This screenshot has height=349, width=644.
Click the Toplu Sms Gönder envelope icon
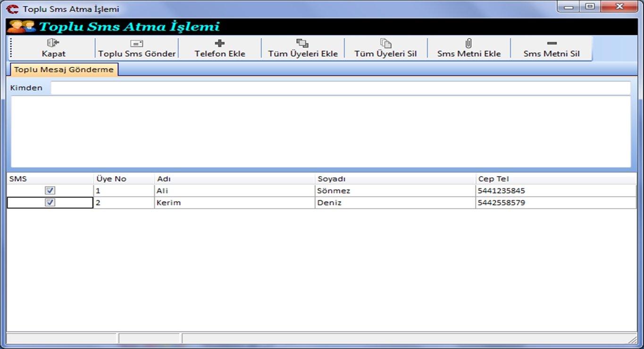136,43
